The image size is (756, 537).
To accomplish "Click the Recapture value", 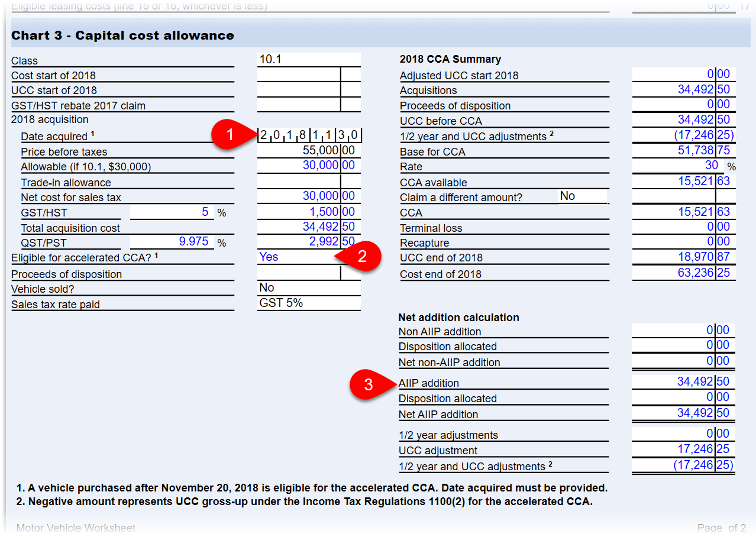I will (684, 242).
